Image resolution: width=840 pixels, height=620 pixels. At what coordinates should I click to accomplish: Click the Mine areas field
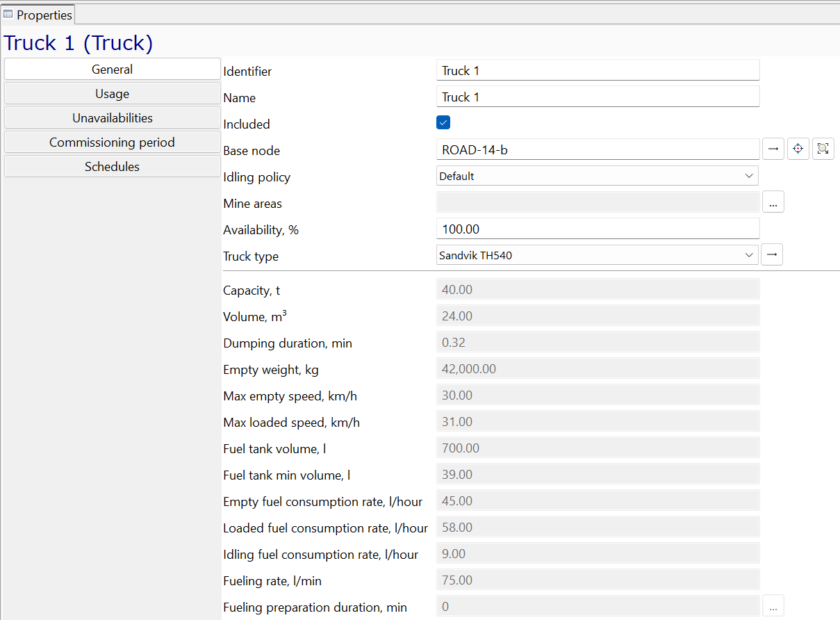(x=598, y=202)
